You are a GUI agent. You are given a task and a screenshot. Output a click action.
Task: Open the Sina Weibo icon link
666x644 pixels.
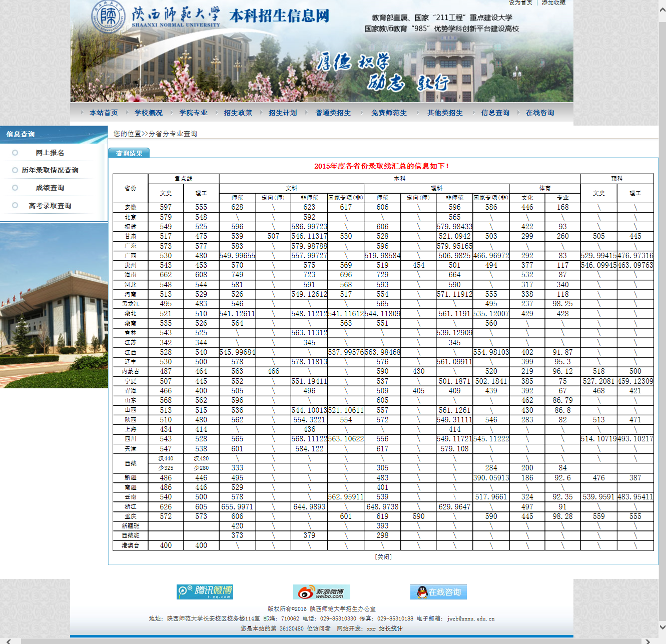pyautogui.click(x=321, y=592)
